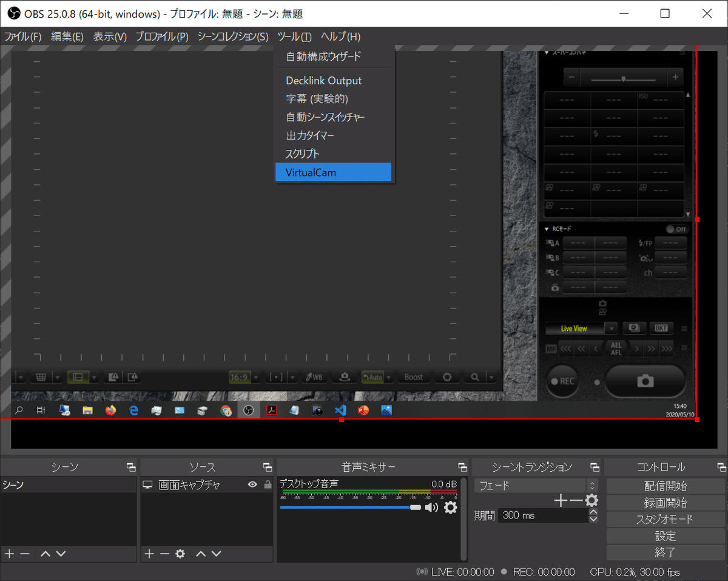Move the scene up in Scenes panel
This screenshot has width=728, height=581.
coord(45,554)
